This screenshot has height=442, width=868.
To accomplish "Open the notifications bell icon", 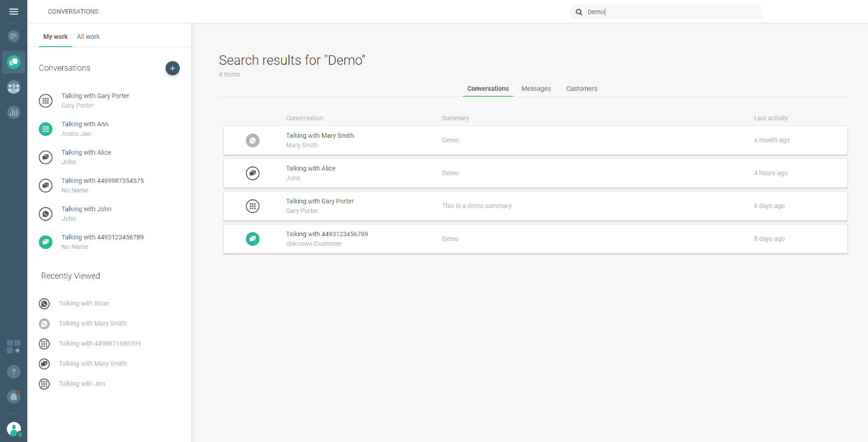I will coord(13,396).
